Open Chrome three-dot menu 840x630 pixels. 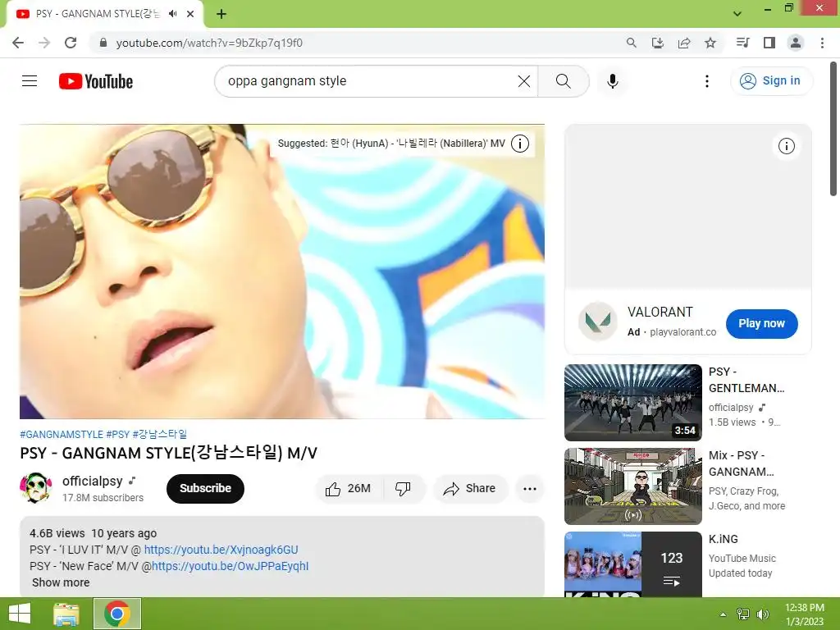pos(822,43)
